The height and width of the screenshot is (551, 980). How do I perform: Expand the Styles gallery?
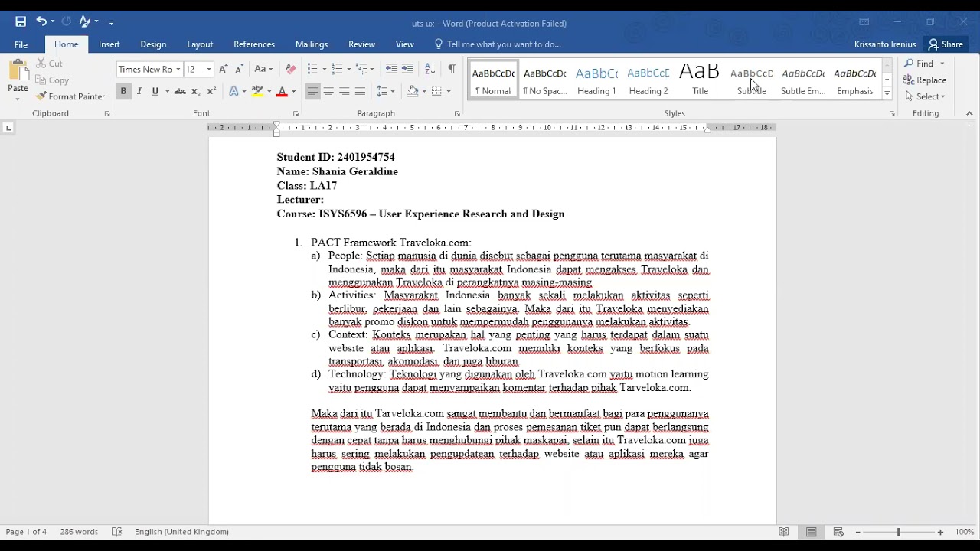887,94
